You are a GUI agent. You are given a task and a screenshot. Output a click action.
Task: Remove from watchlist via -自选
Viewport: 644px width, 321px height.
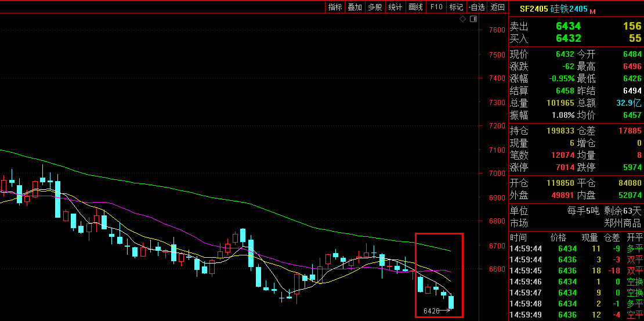(x=476, y=7)
